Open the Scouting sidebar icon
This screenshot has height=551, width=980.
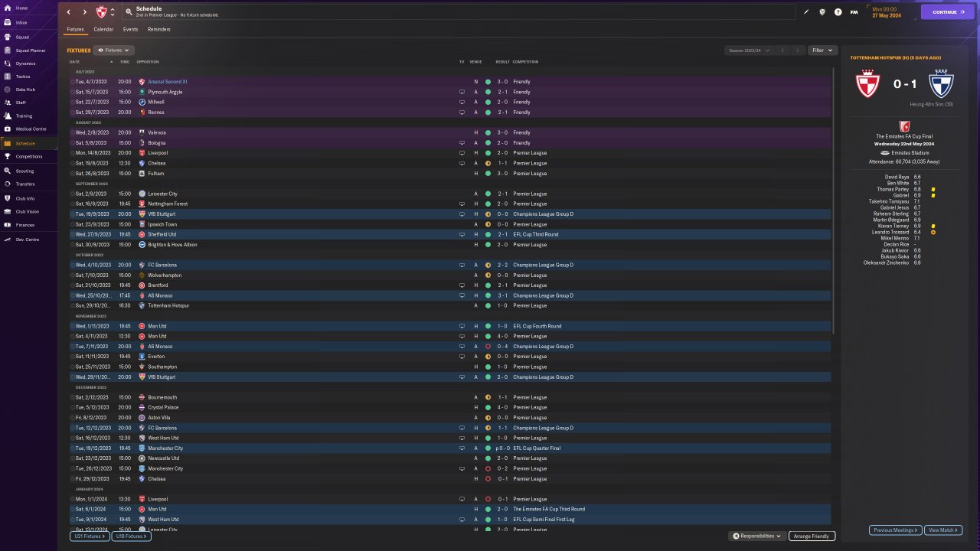(x=7, y=171)
